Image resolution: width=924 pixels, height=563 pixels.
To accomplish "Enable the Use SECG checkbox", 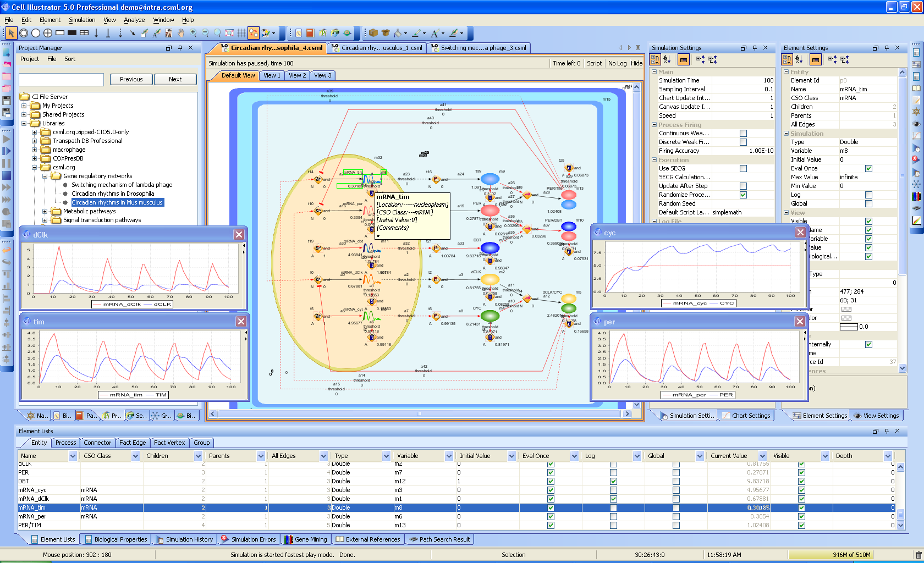I will [743, 168].
